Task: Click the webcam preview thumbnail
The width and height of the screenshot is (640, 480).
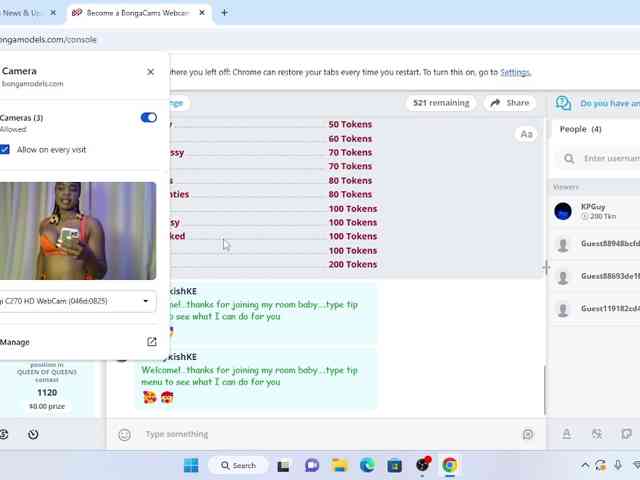Action: coord(78,231)
